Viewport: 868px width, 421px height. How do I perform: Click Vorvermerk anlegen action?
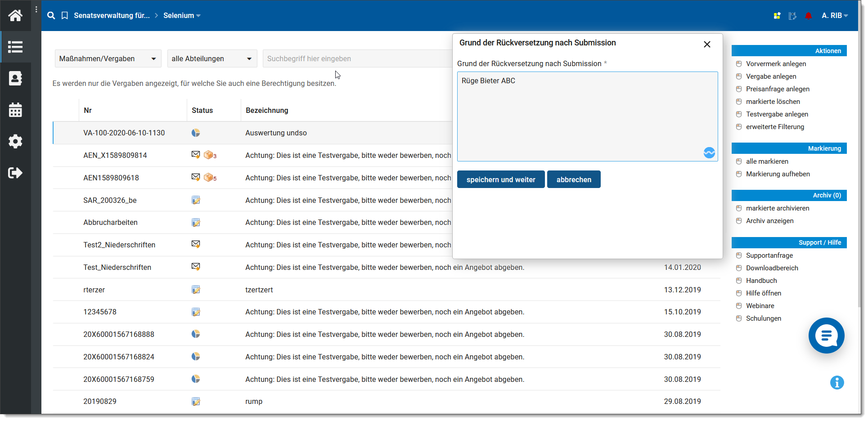(776, 64)
